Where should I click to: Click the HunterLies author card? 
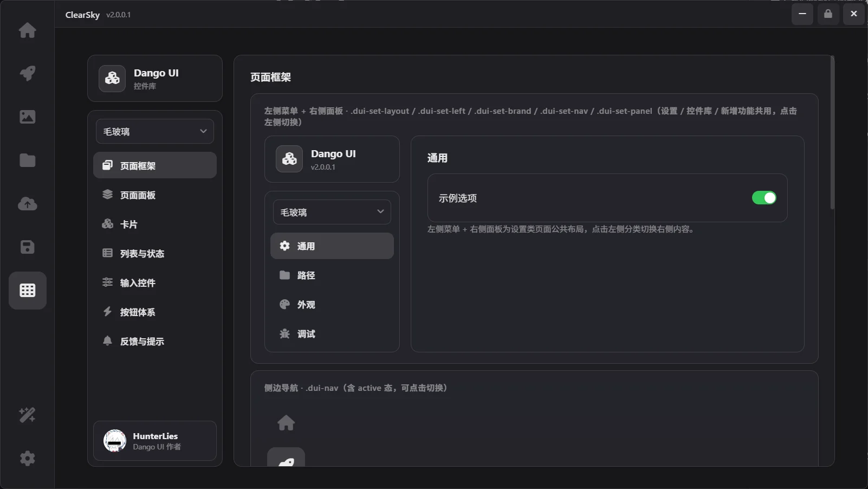pos(155,441)
